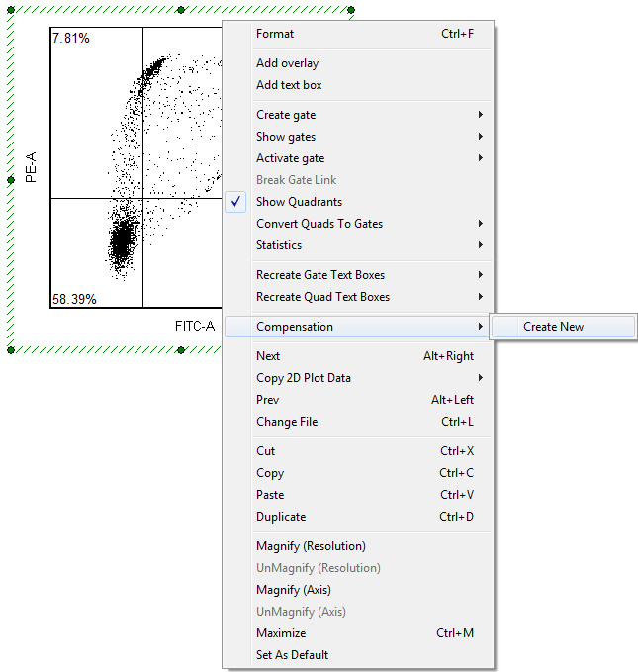Expand the Statistics submenu arrow
Viewport: 638px width, 672px height.
481,245
